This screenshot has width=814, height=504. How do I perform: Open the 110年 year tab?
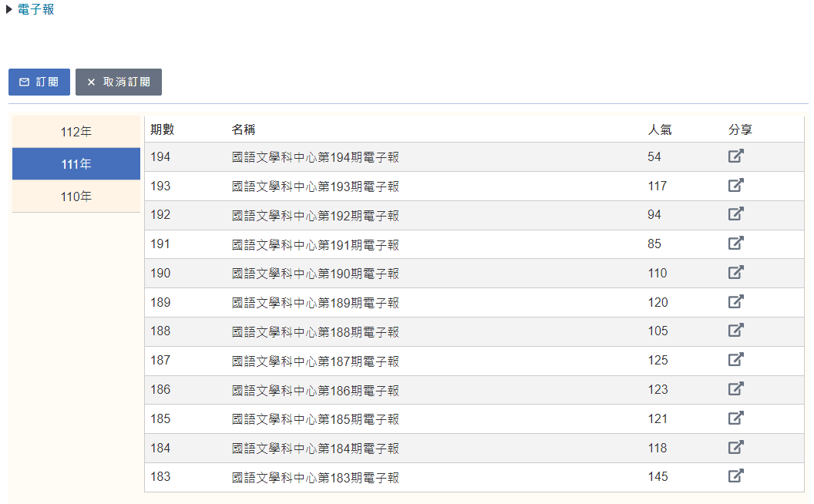[76, 197]
